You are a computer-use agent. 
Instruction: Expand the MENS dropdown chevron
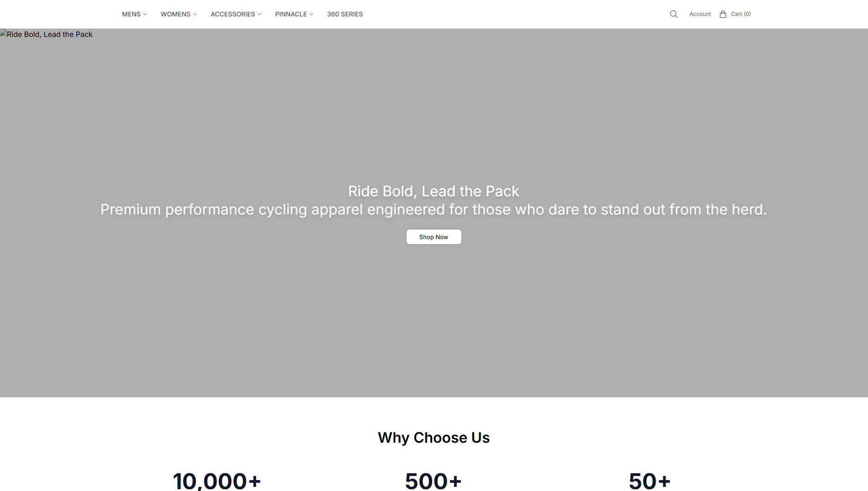tap(145, 14)
